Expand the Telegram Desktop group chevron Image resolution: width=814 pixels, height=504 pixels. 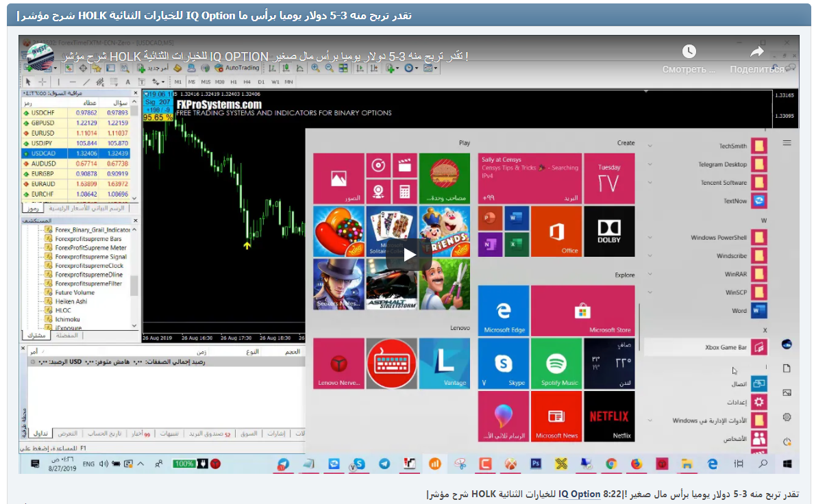click(649, 164)
